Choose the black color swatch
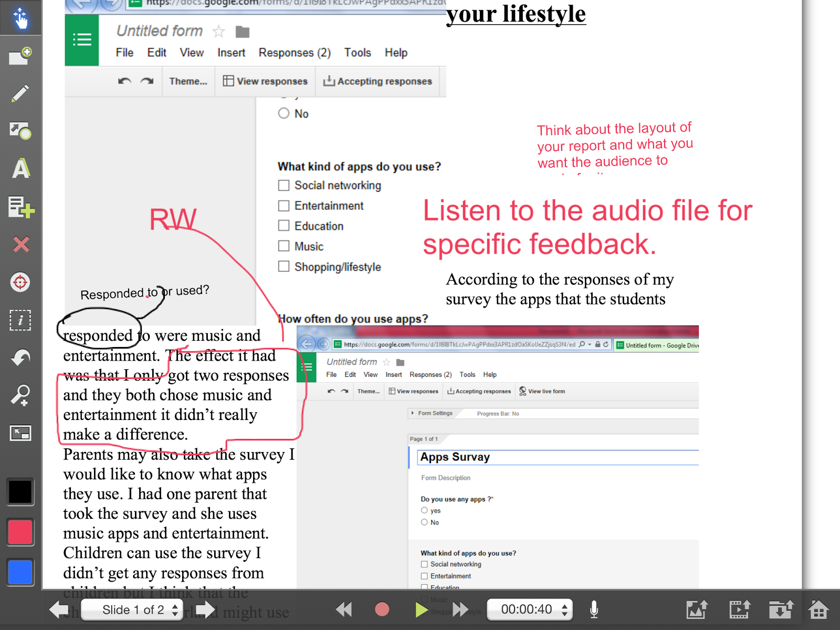The image size is (840, 630). point(20,492)
